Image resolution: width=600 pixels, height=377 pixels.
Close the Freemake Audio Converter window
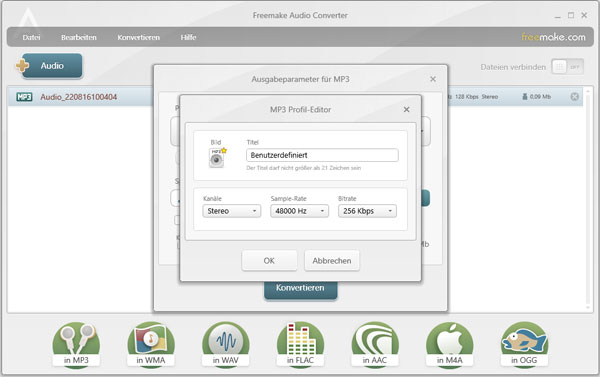coord(584,15)
